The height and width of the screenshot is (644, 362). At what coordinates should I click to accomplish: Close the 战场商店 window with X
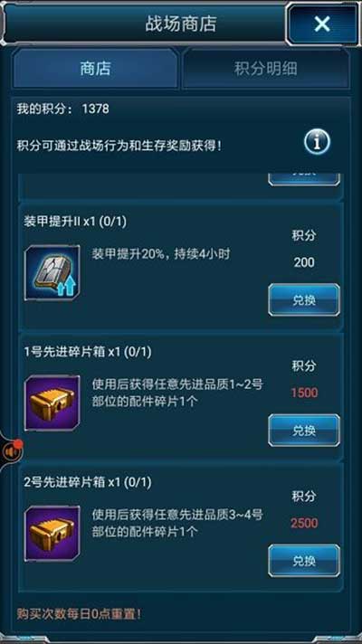click(322, 24)
